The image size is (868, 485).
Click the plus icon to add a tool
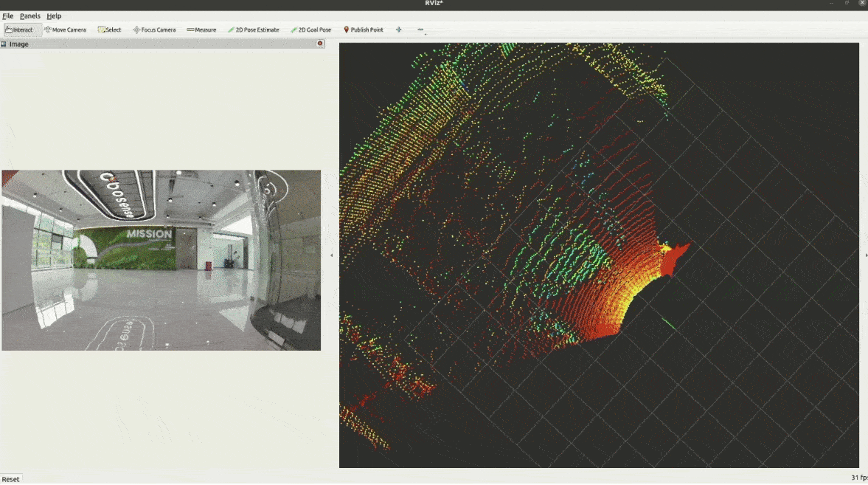pos(397,30)
